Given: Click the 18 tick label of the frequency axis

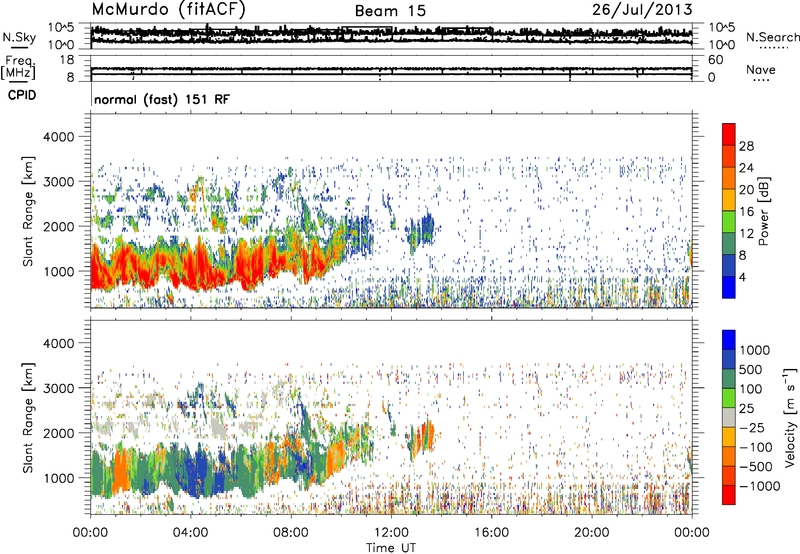Looking at the screenshot, I should 67,60.
